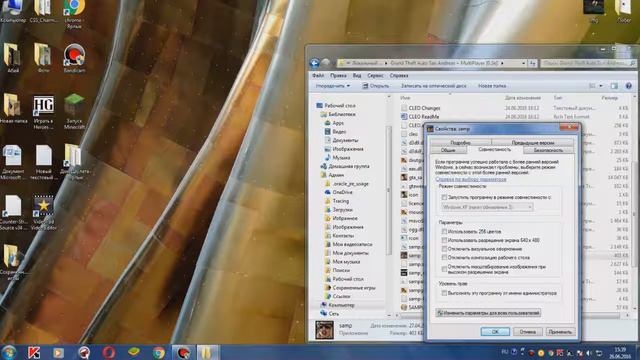Open the Вид menu
Image resolution: width=640 pixels, height=360 pixels.
(x=357, y=76)
